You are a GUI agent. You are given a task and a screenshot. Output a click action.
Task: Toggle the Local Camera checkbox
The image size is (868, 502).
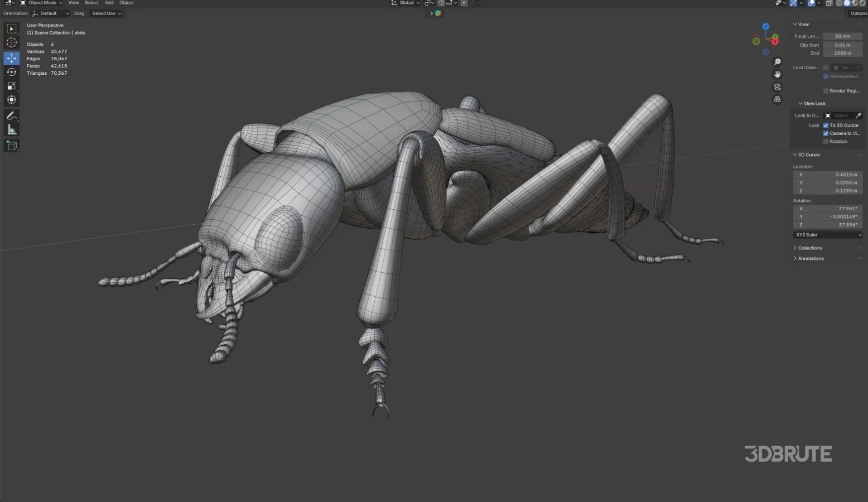[826, 67]
